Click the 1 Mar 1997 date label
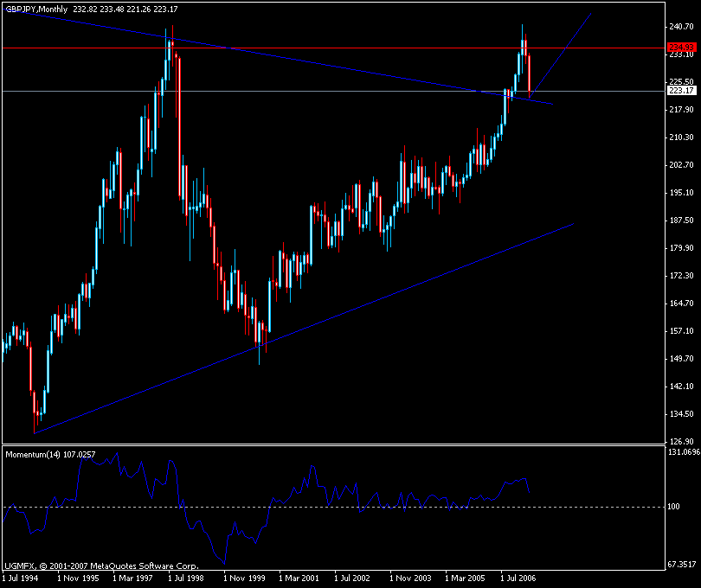 (132, 578)
